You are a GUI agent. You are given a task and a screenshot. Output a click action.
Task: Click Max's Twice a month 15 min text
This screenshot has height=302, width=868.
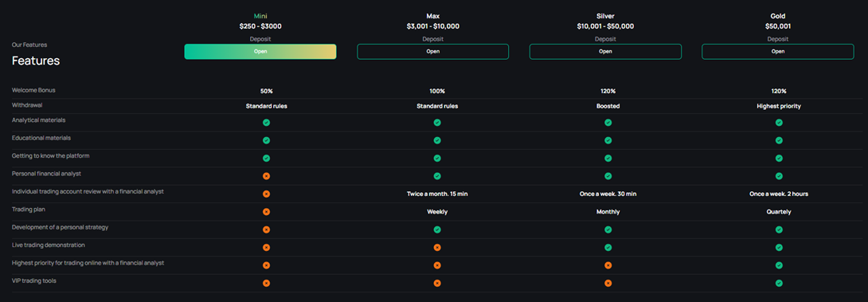point(436,194)
